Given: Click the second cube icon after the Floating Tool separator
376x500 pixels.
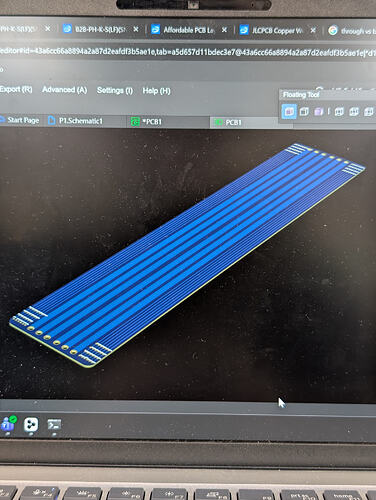Looking at the screenshot, I should 354,112.
